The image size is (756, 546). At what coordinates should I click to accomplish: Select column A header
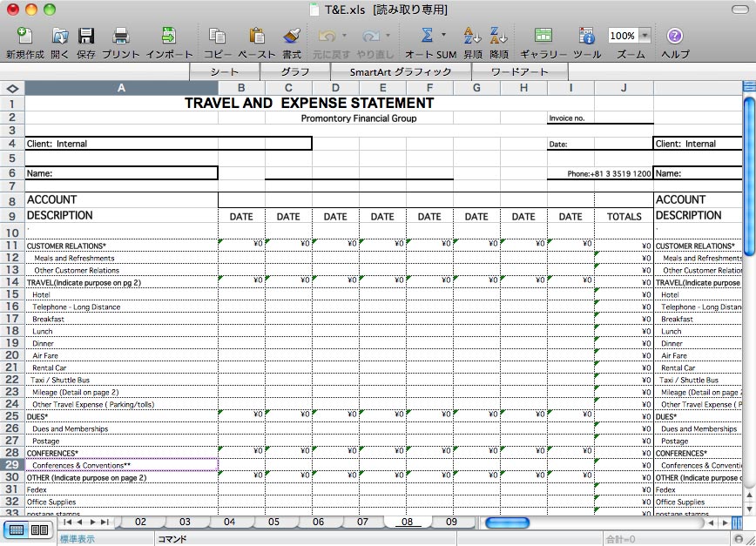click(x=122, y=88)
